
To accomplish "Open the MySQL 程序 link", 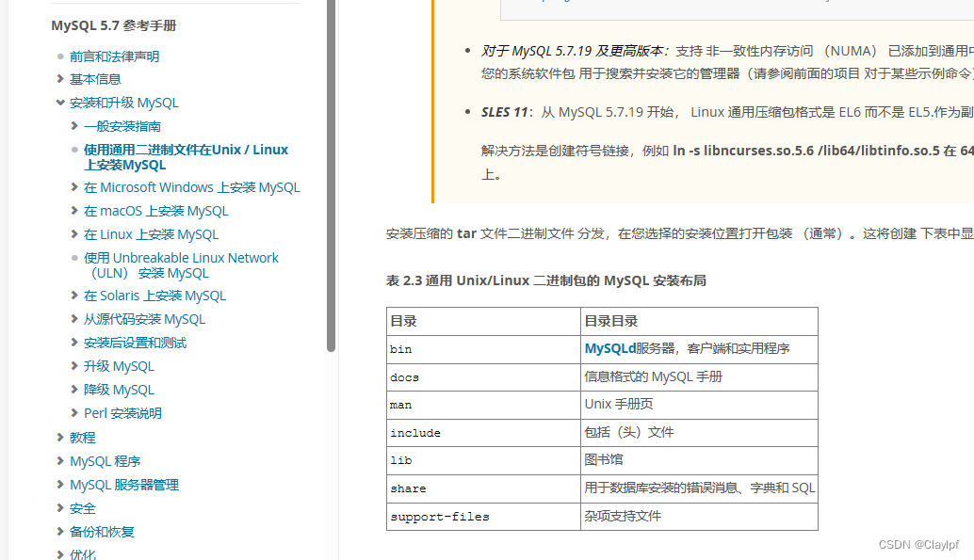I will 105,461.
